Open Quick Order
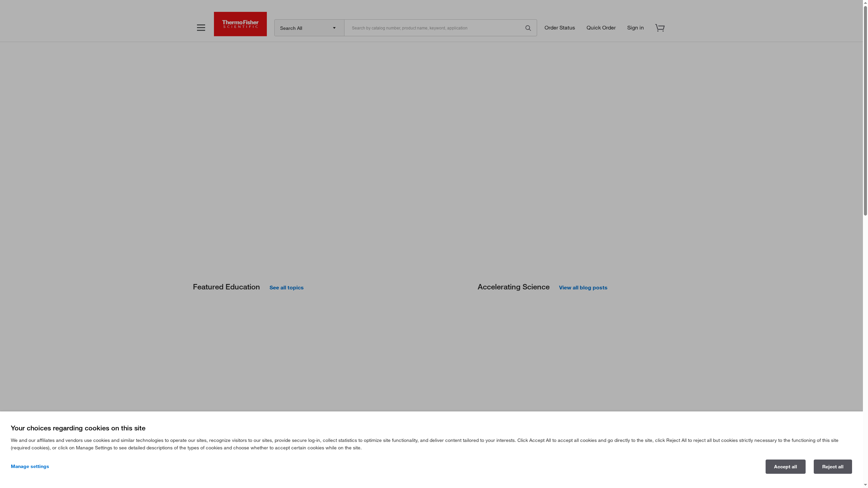Image resolution: width=868 pixels, height=488 pixels. tap(600, 27)
